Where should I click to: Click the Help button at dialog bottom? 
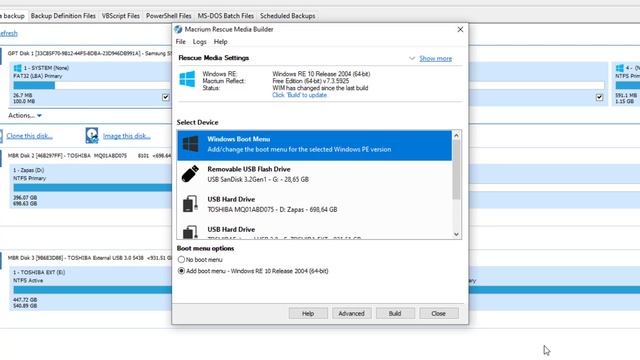click(308, 313)
